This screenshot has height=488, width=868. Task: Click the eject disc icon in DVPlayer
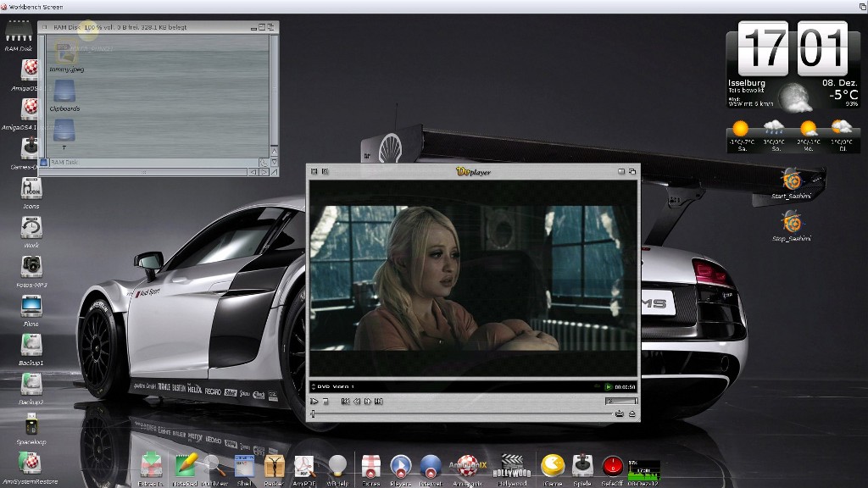pos(632,413)
